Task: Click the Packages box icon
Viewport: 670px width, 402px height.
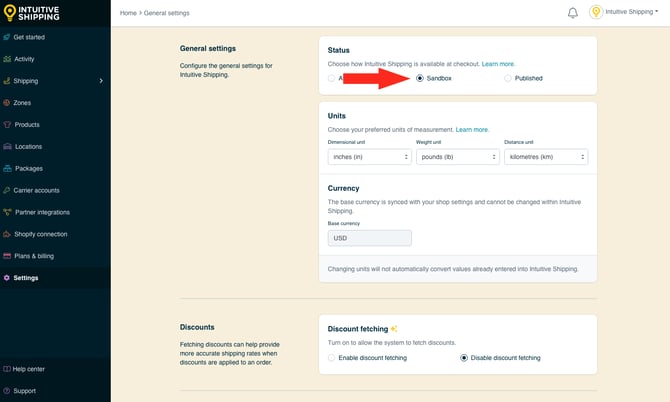Action: 7,168
